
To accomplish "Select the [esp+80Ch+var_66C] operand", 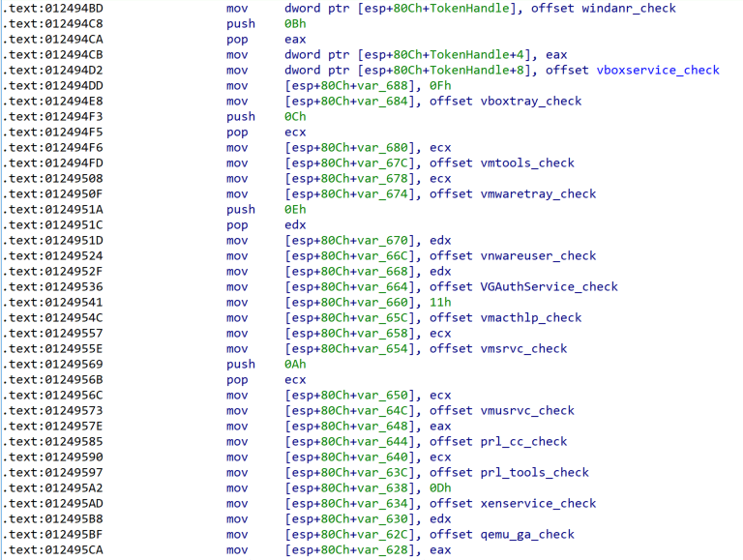I will click(x=349, y=256).
